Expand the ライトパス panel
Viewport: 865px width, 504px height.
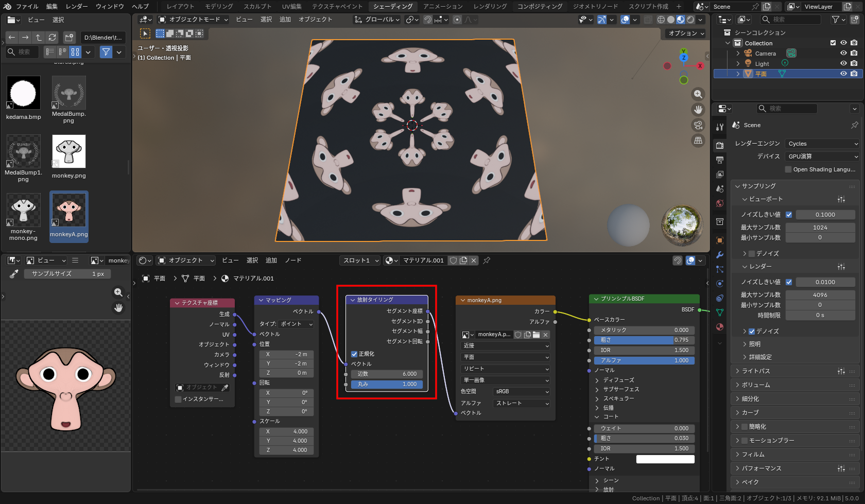click(794, 371)
